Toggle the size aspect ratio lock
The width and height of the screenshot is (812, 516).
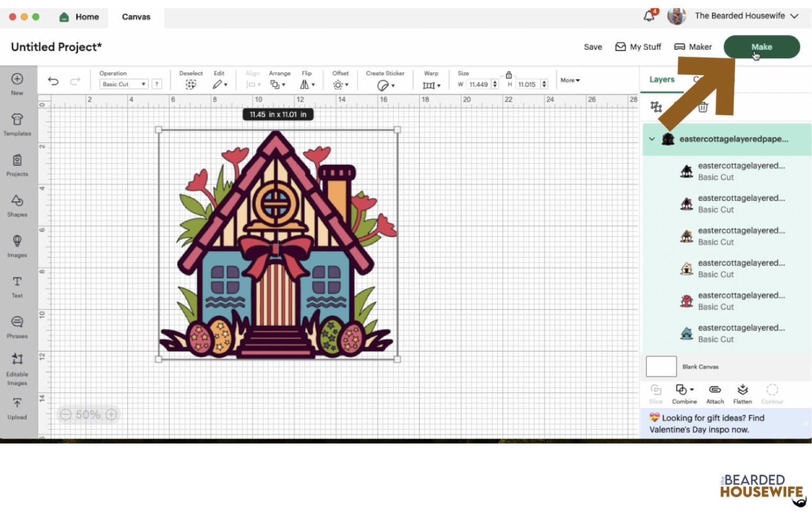509,75
